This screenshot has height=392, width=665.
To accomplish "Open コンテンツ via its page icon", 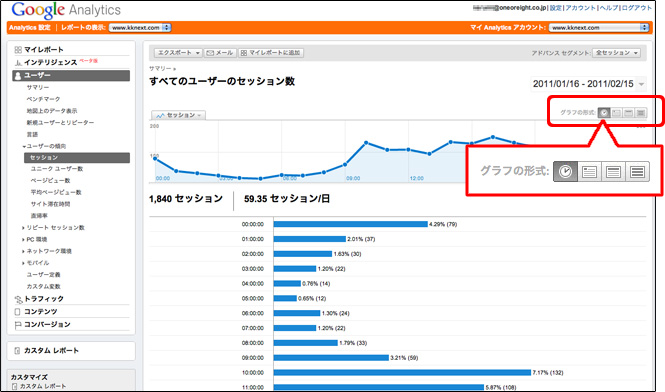I will 17,312.
